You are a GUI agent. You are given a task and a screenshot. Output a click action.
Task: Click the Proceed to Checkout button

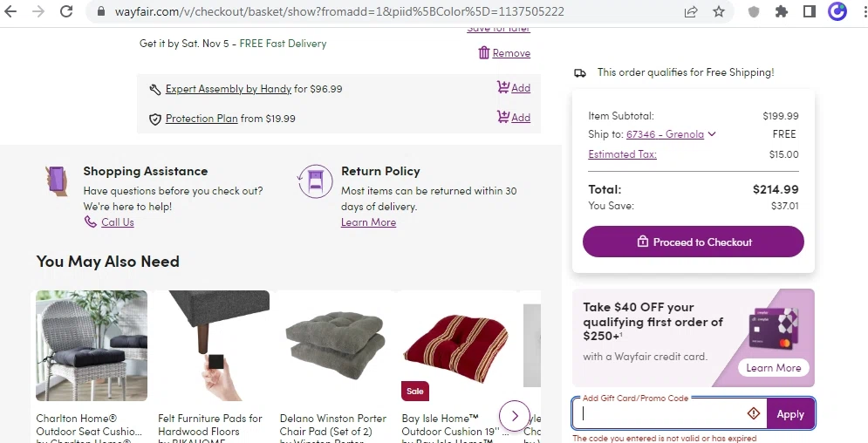(693, 242)
